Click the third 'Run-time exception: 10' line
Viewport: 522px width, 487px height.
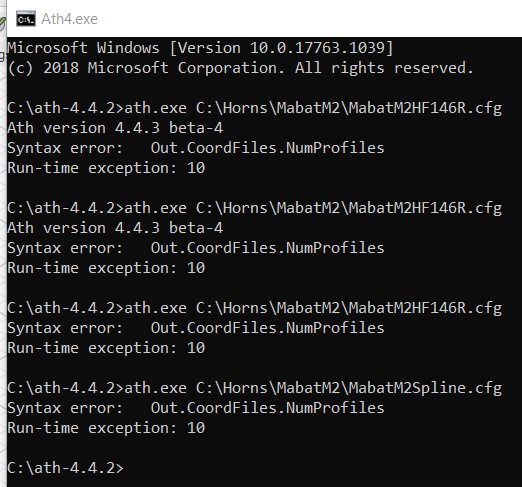tap(106, 348)
